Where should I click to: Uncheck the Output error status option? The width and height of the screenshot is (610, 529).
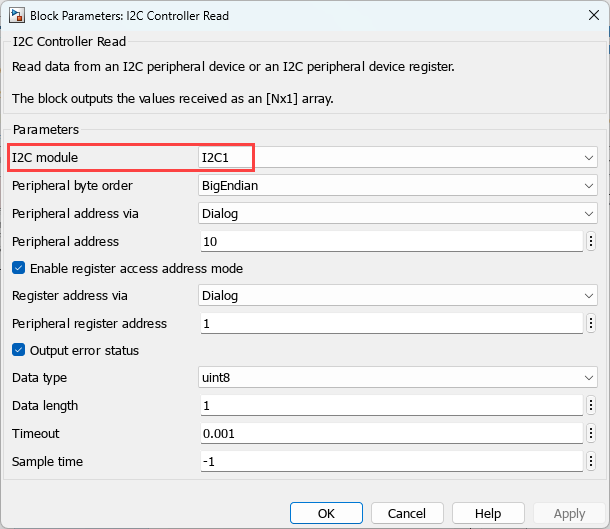(x=18, y=350)
